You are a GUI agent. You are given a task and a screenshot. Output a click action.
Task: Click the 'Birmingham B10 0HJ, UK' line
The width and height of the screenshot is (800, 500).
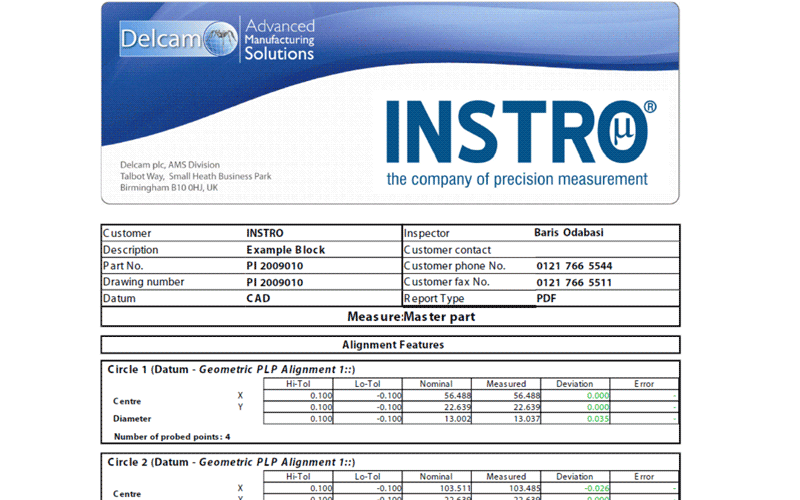pyautogui.click(x=169, y=187)
